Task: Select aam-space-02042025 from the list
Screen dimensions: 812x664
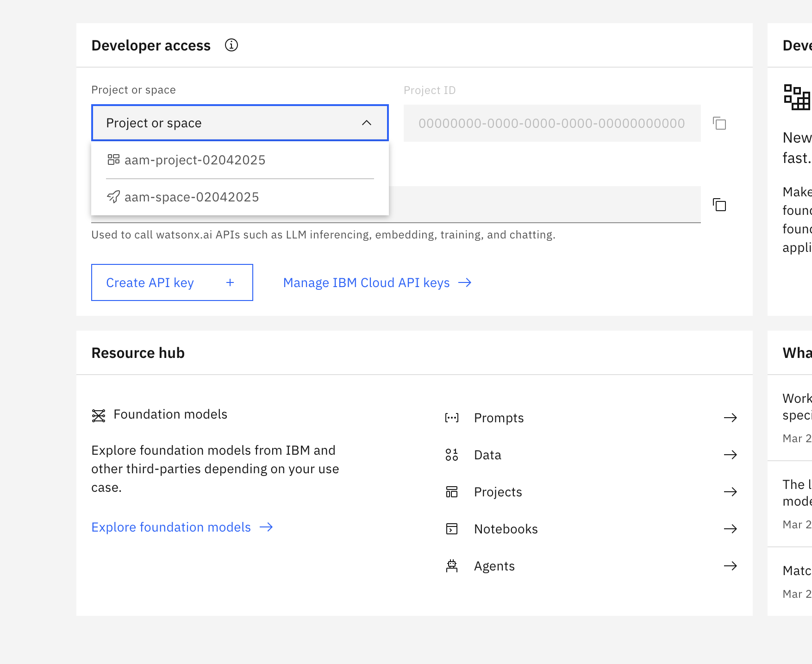Action: [240, 197]
